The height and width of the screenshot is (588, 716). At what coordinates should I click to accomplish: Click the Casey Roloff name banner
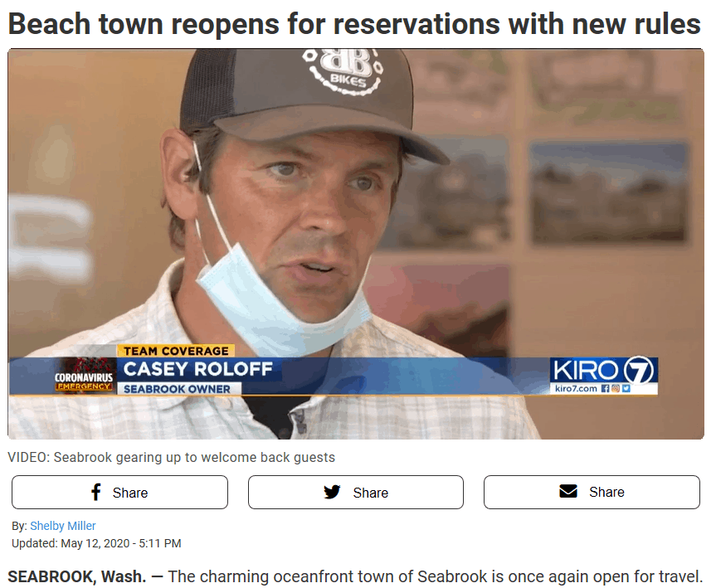pyautogui.click(x=197, y=369)
